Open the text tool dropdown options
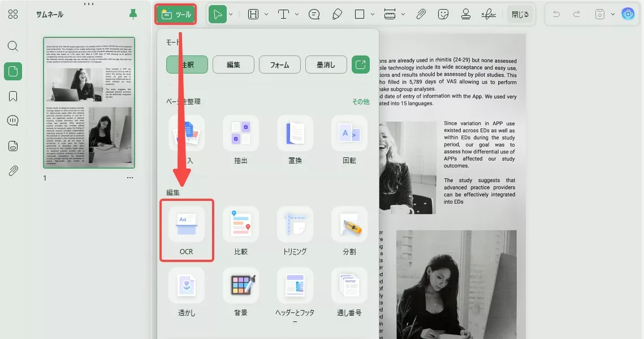 (x=296, y=14)
